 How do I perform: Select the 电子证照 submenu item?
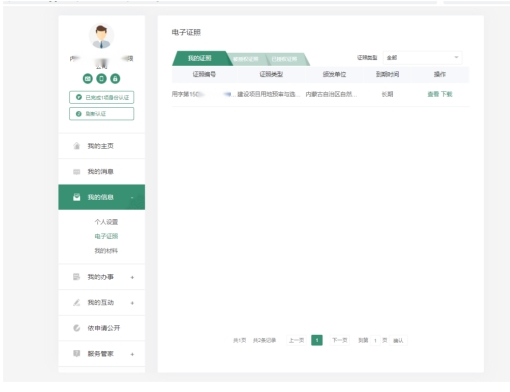coord(106,236)
